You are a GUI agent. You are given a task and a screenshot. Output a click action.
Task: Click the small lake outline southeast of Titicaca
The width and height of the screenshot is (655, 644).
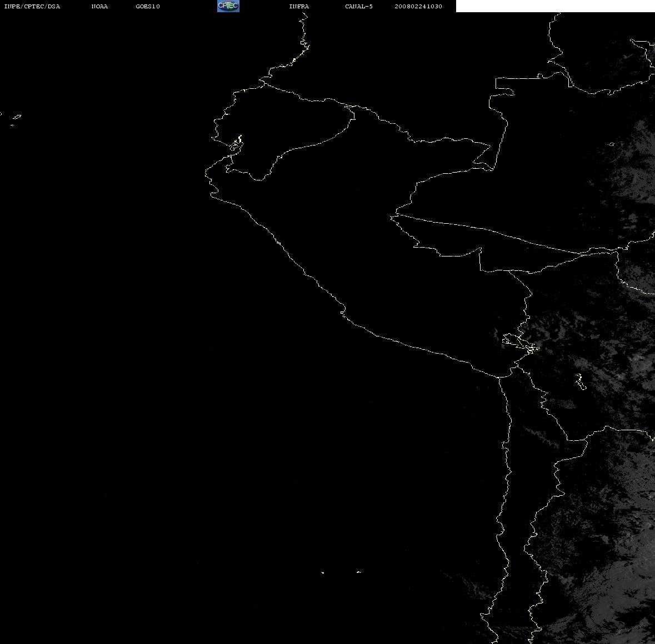pos(580,381)
